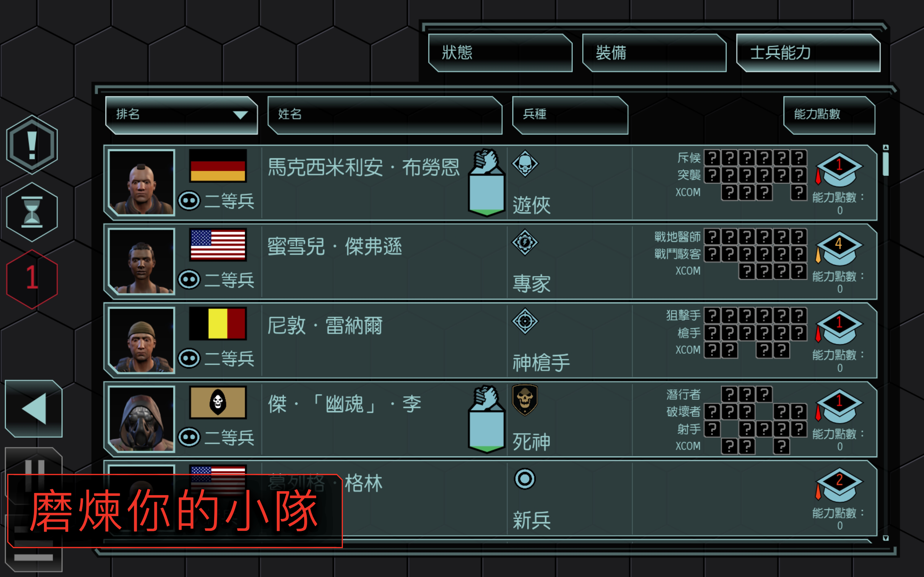Click the Ranger skull class icon above 遊俠
Image resolution: width=924 pixels, height=577 pixels.
525,163
